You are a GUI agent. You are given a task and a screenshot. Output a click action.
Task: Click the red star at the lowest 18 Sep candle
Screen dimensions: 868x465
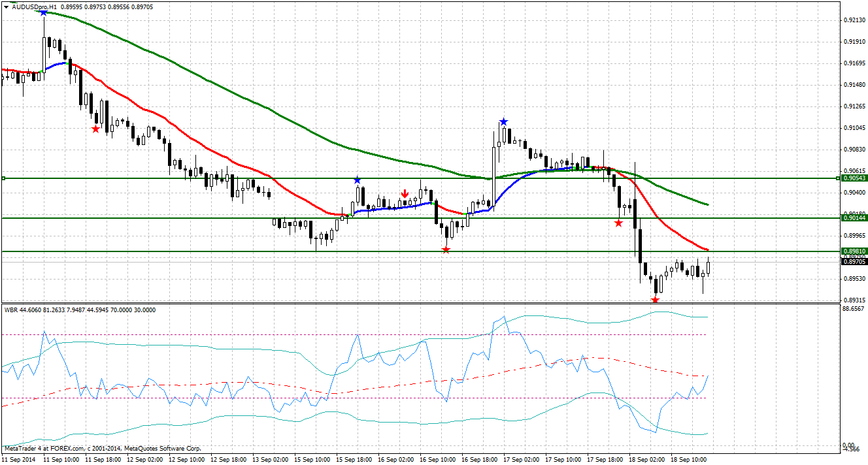click(656, 300)
